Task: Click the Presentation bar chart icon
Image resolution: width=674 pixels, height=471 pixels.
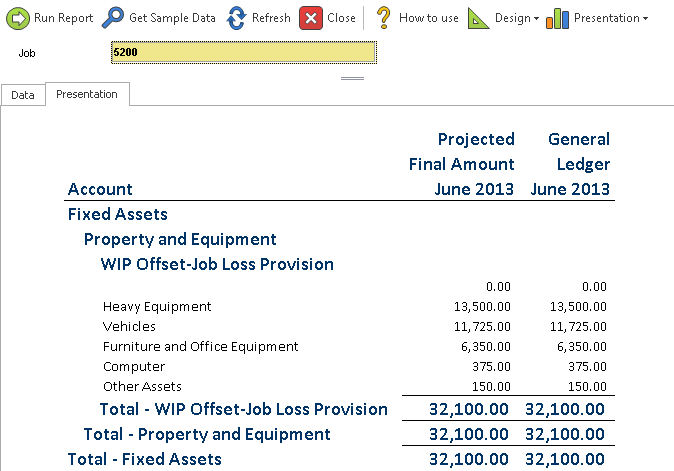Action: pos(558,18)
